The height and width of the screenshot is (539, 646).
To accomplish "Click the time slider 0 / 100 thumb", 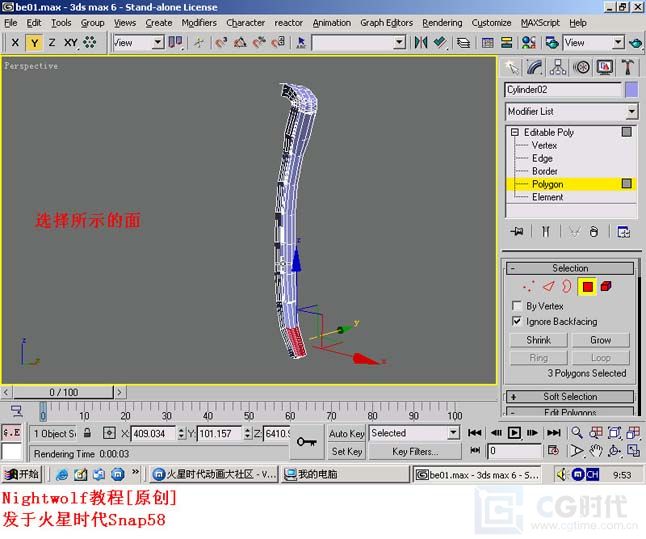I will [x=63, y=392].
